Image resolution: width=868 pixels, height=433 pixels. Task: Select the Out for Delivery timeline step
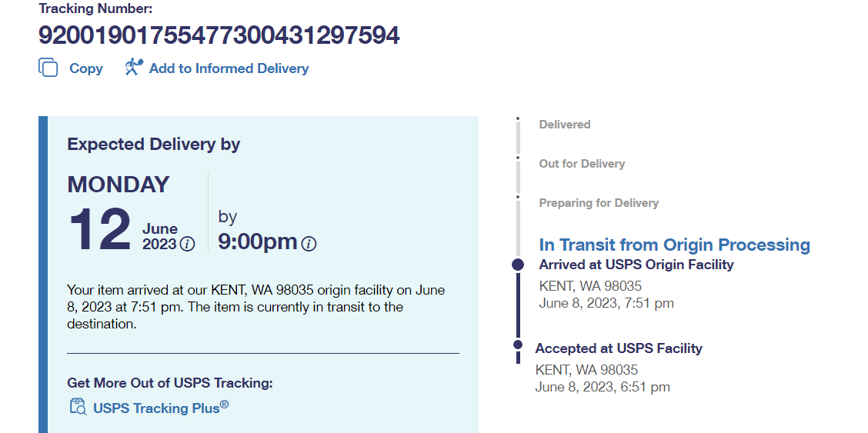coord(582,164)
